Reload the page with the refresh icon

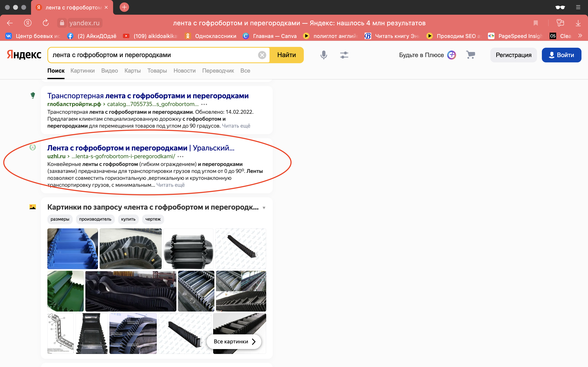click(x=46, y=23)
